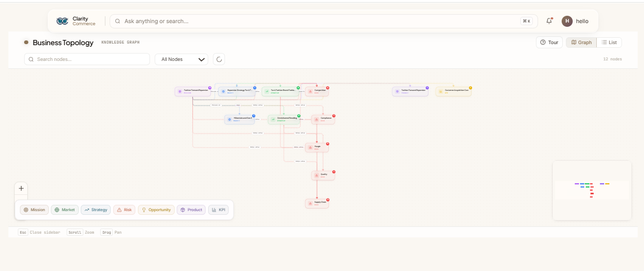644x271 pixels.
Task: Click the warning icon on Margin node
Action: tap(310, 148)
